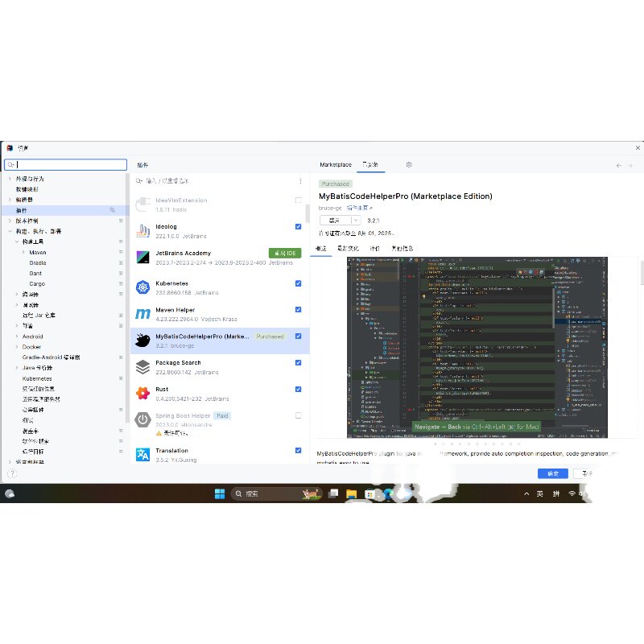Open the MyBatisCodeHelperPro screenshot preview
This screenshot has width=644, height=644.
(477, 348)
